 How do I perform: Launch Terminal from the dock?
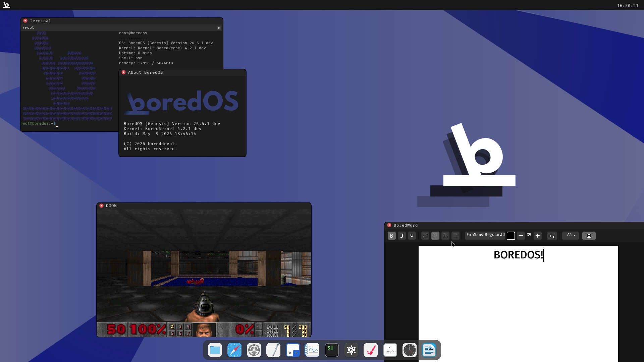332,350
